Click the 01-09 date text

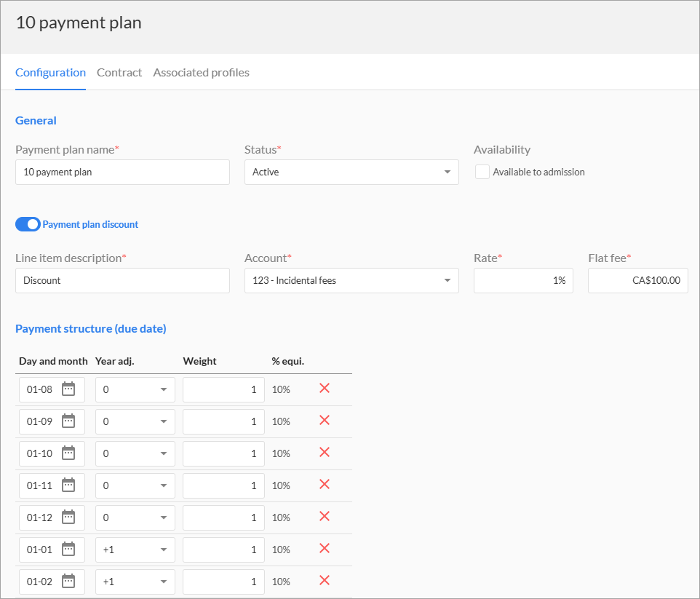coord(39,421)
